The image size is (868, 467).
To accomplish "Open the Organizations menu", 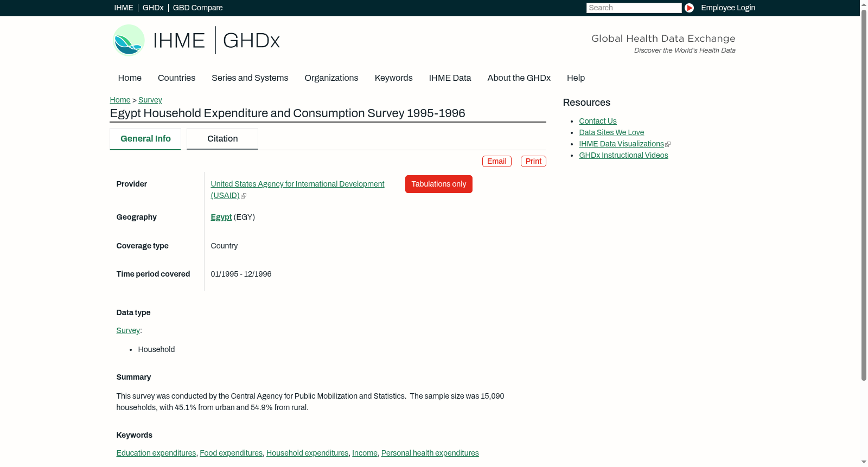I will tap(331, 78).
